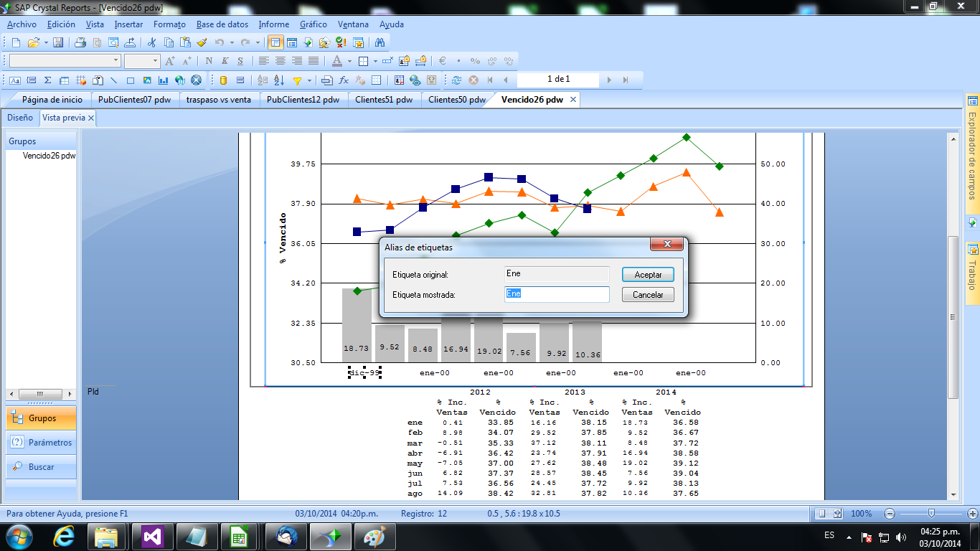Go to next page arrow

pos(609,80)
